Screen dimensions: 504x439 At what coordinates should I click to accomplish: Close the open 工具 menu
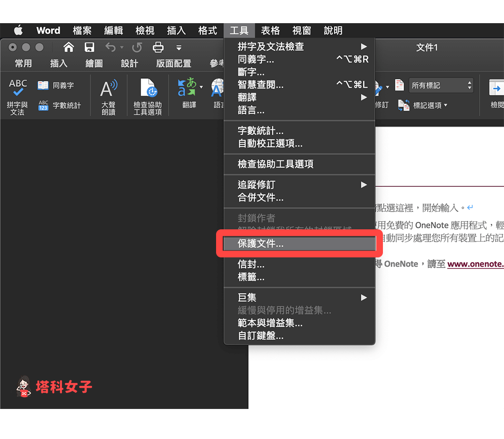click(x=239, y=31)
